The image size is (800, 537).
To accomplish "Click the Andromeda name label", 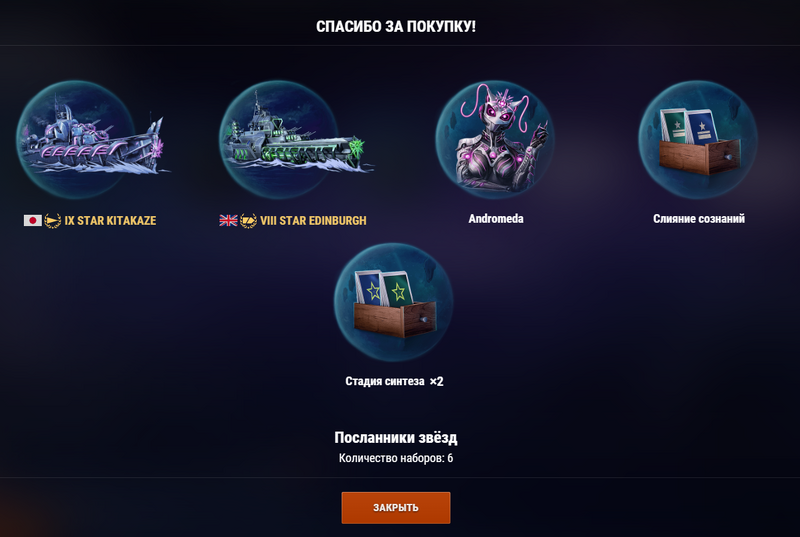I will pos(496,219).
